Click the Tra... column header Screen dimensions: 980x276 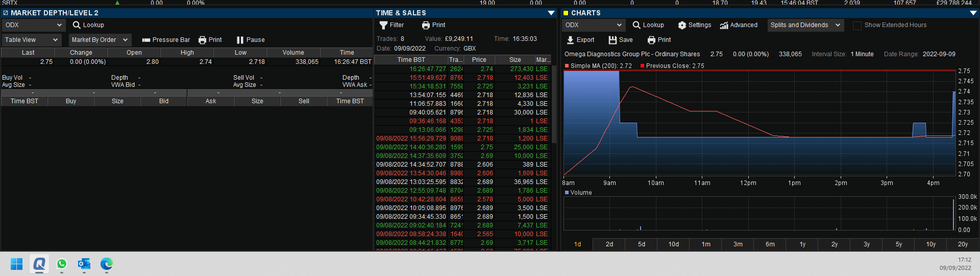point(455,60)
